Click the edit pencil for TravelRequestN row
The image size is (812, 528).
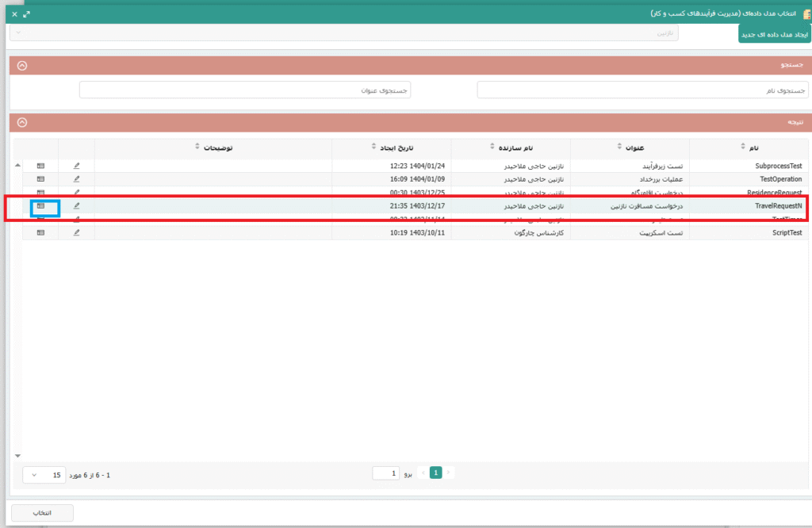tap(77, 206)
